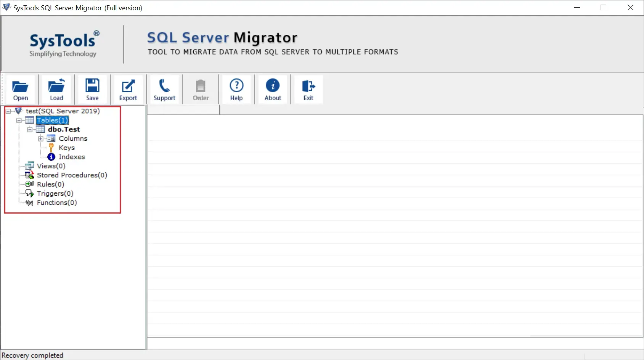Click the Exit toolbar icon
The width and height of the screenshot is (644, 360).
[308, 86]
